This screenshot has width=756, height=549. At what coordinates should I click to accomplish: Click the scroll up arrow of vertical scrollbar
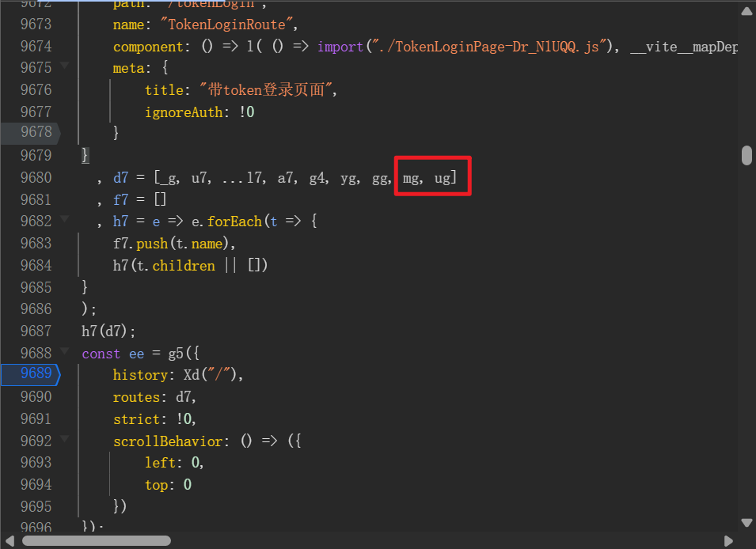click(x=746, y=11)
